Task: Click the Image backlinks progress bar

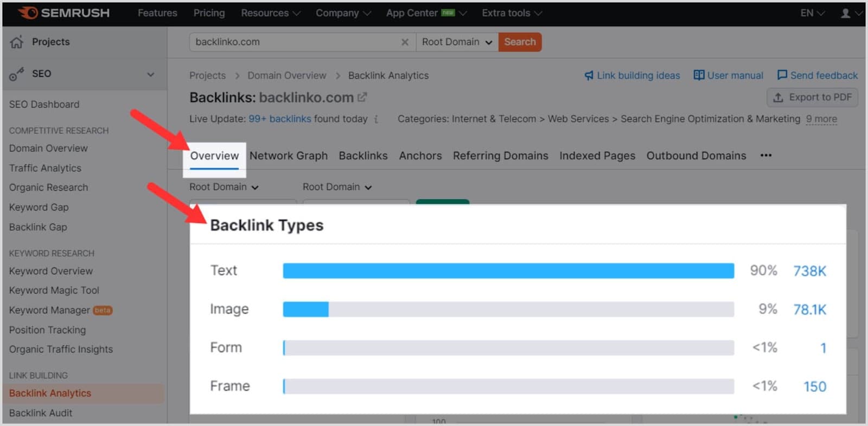Action: (x=508, y=309)
